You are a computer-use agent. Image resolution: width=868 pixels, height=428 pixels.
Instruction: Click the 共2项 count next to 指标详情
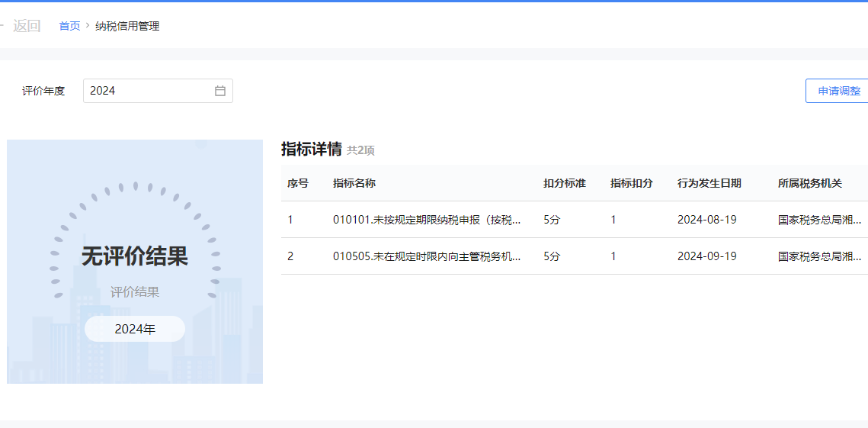[360, 150]
